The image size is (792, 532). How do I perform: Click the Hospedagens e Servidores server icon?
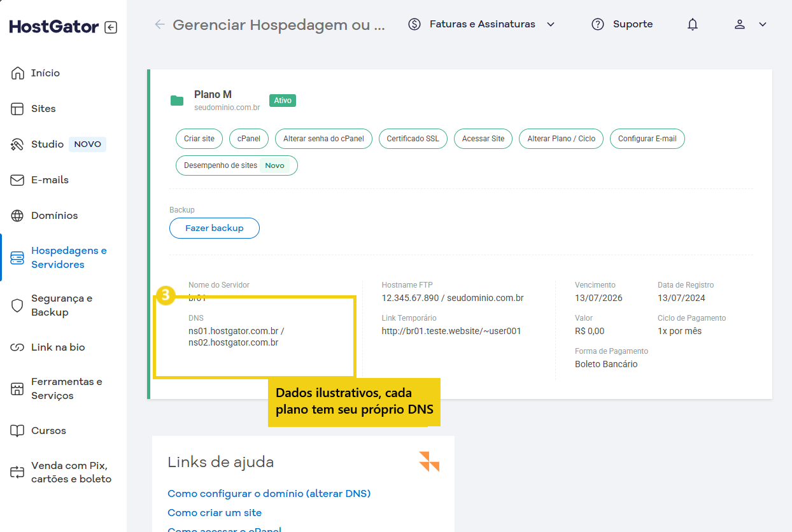pyautogui.click(x=17, y=258)
